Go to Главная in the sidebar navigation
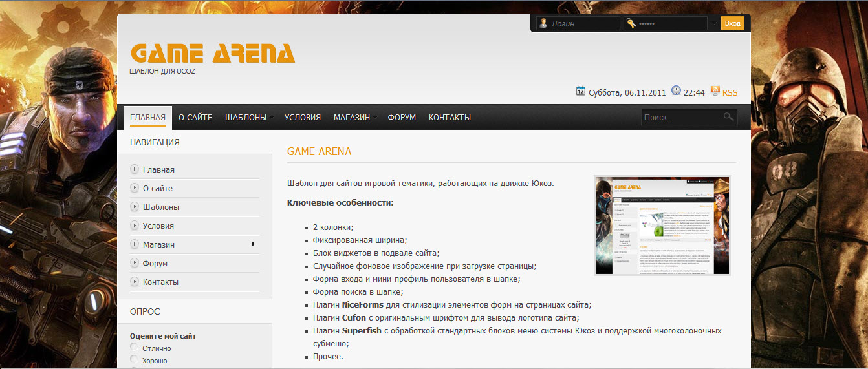The height and width of the screenshot is (369, 868). 158,170
